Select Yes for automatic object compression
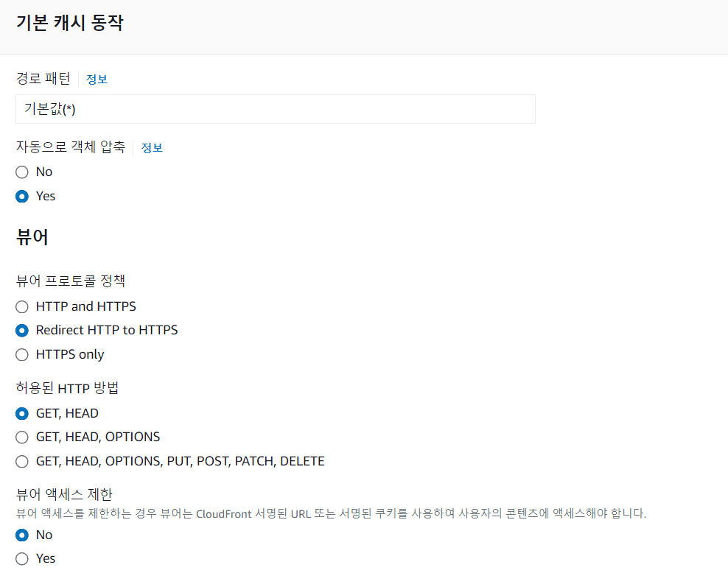Image resolution: width=728 pixels, height=573 pixels. [22, 196]
